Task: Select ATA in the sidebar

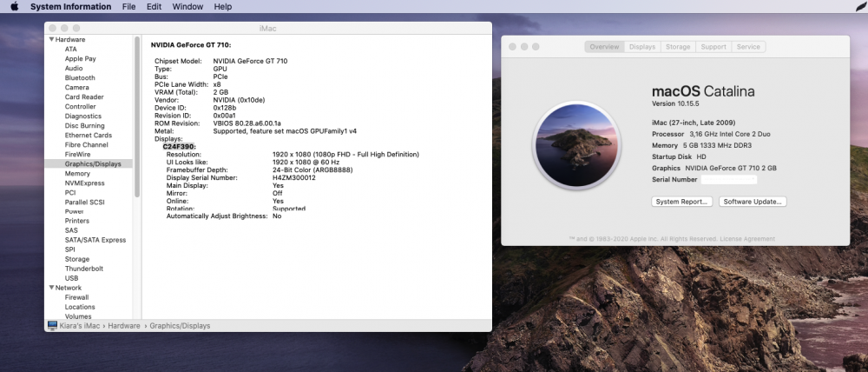Action: pos(71,50)
